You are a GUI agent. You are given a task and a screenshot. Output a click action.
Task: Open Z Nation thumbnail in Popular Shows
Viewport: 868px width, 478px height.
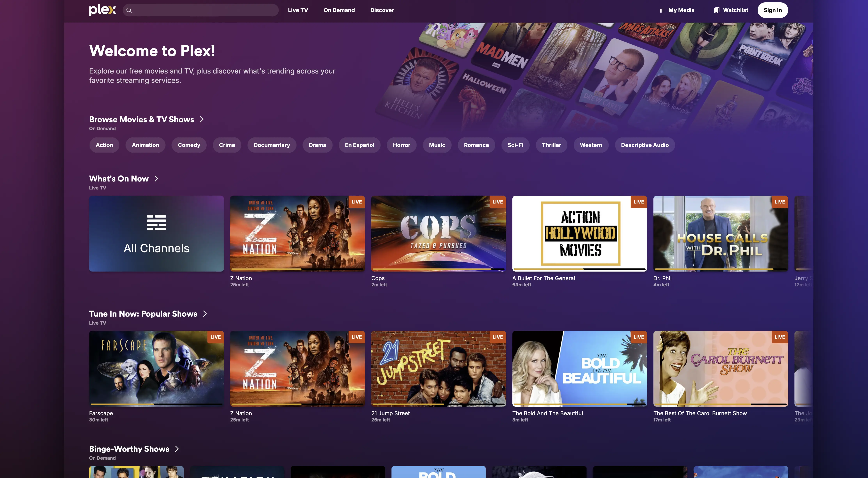click(297, 368)
